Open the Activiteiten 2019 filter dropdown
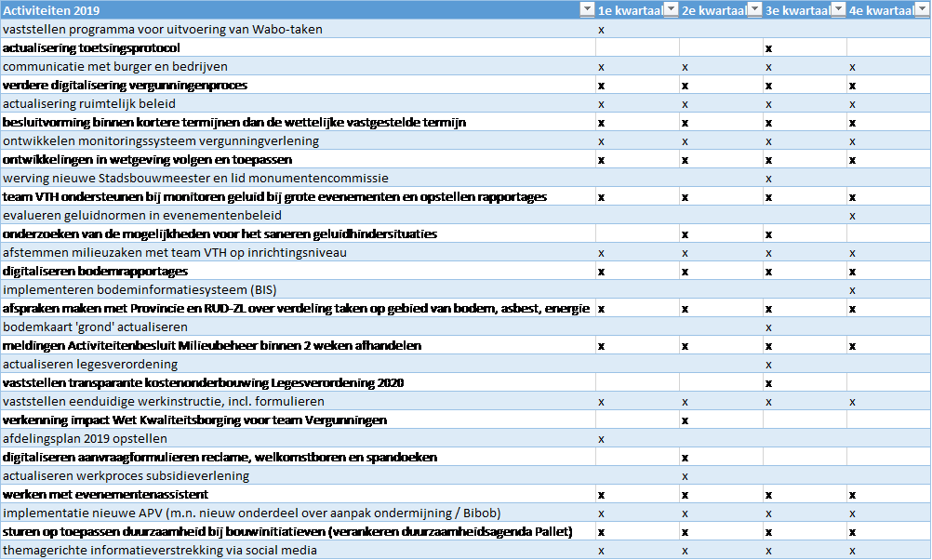The image size is (932, 560). coord(586,10)
